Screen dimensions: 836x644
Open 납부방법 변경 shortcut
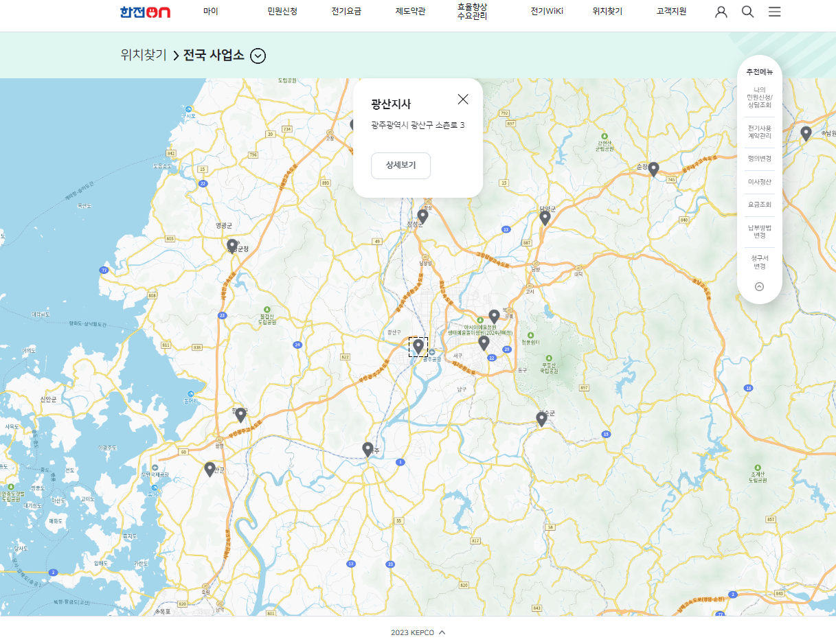(759, 231)
